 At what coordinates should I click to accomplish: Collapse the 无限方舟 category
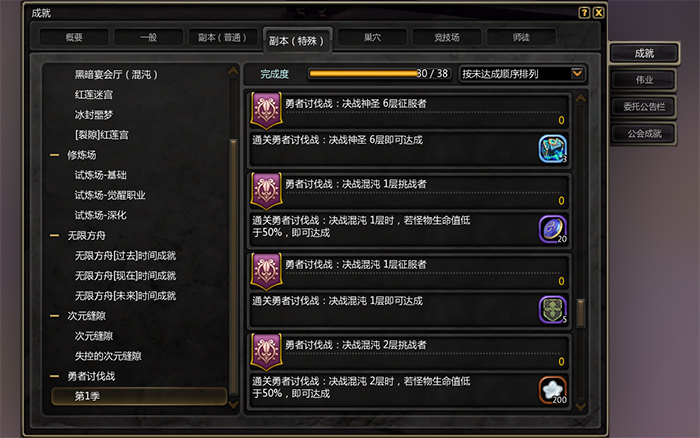(54, 235)
